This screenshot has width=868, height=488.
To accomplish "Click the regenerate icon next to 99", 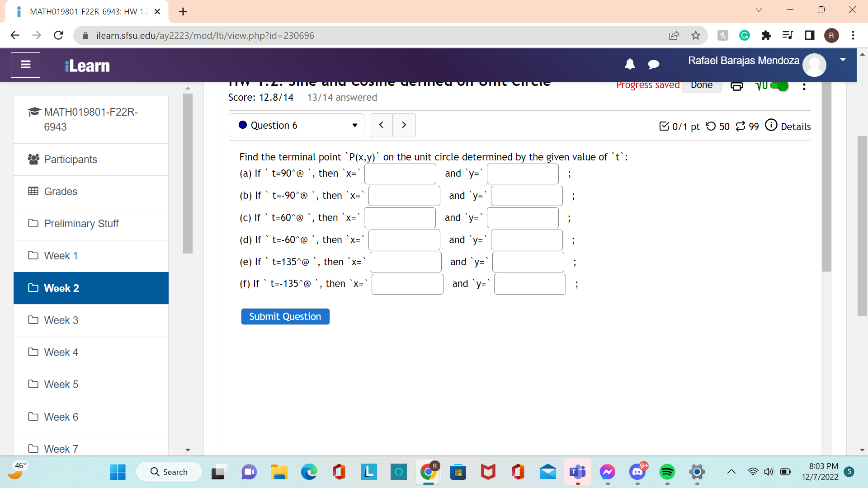I will click(740, 127).
